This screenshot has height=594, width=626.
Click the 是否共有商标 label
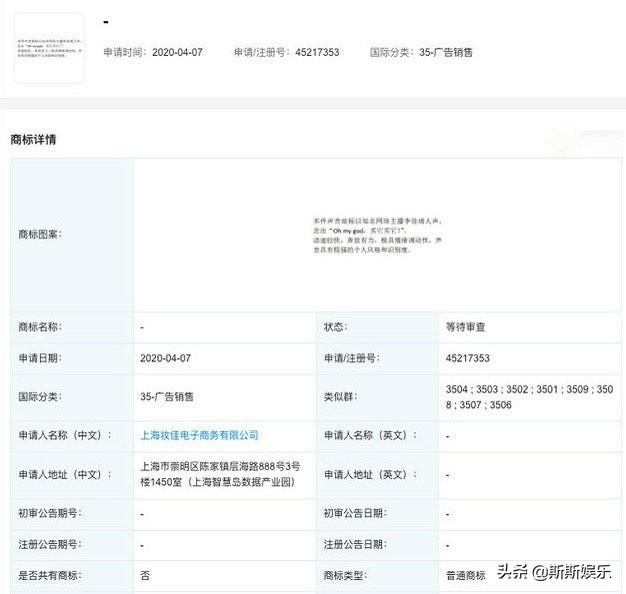point(50,575)
